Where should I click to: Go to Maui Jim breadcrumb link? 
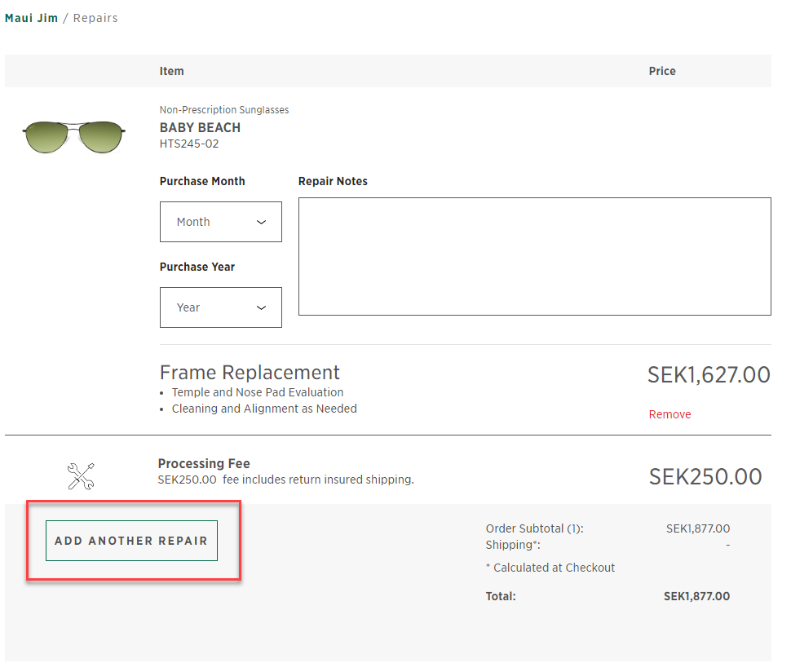coord(31,18)
